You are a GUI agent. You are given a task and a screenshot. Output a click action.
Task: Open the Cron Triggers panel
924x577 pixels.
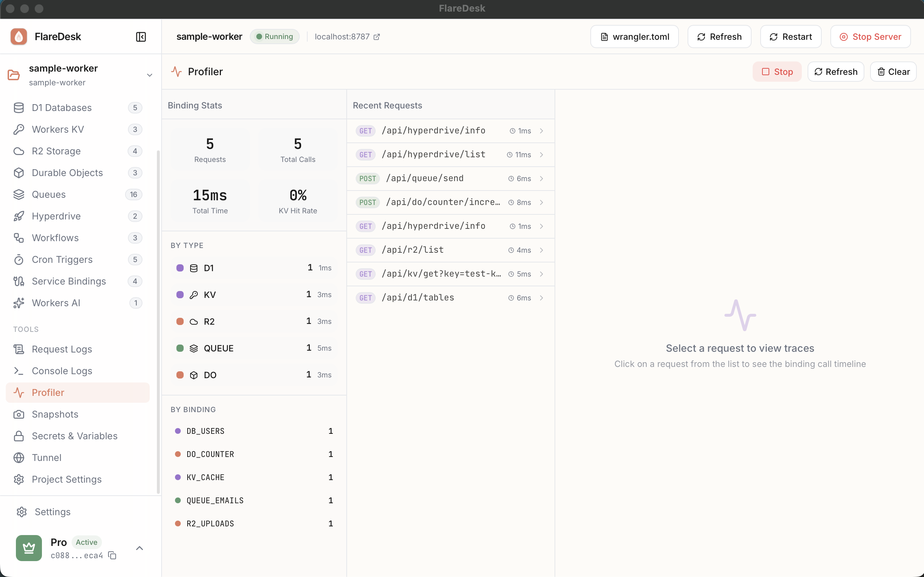(61, 260)
